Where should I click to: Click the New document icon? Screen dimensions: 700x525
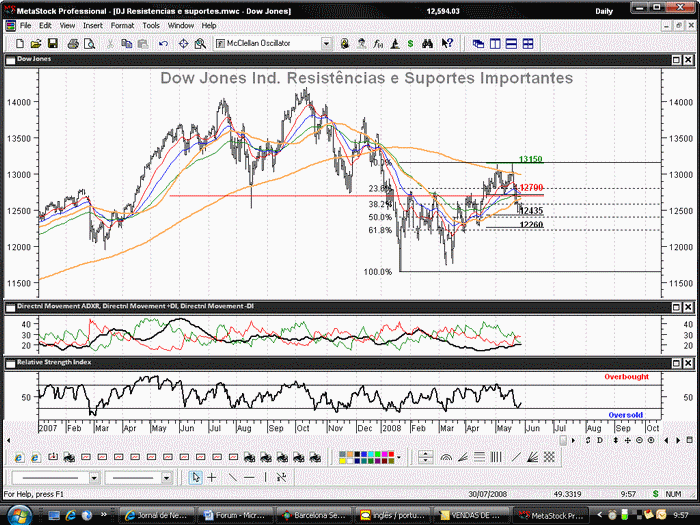[20, 44]
